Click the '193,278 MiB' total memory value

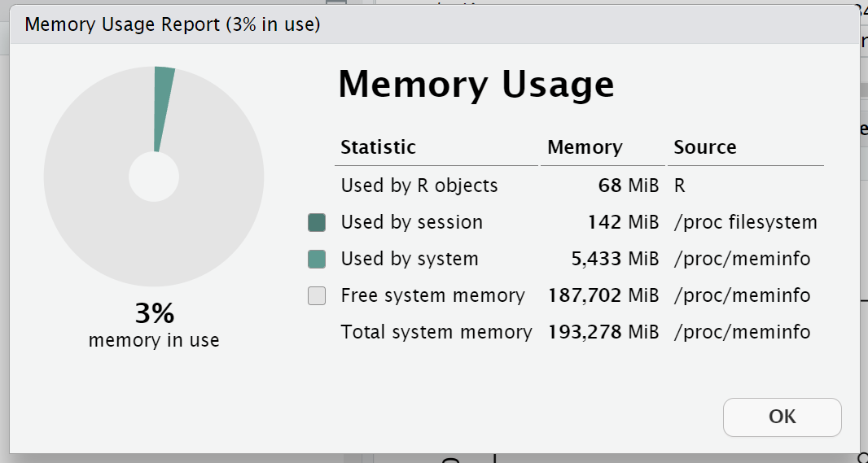pyautogui.click(x=602, y=332)
